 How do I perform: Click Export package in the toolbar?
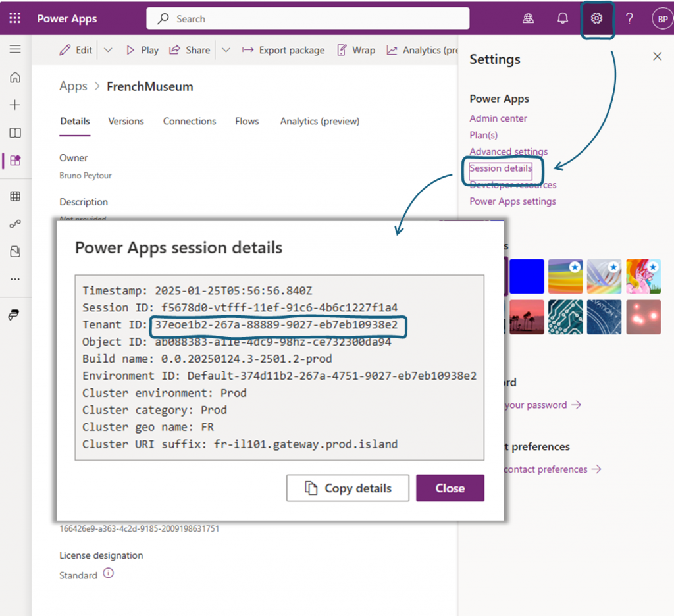pyautogui.click(x=283, y=50)
